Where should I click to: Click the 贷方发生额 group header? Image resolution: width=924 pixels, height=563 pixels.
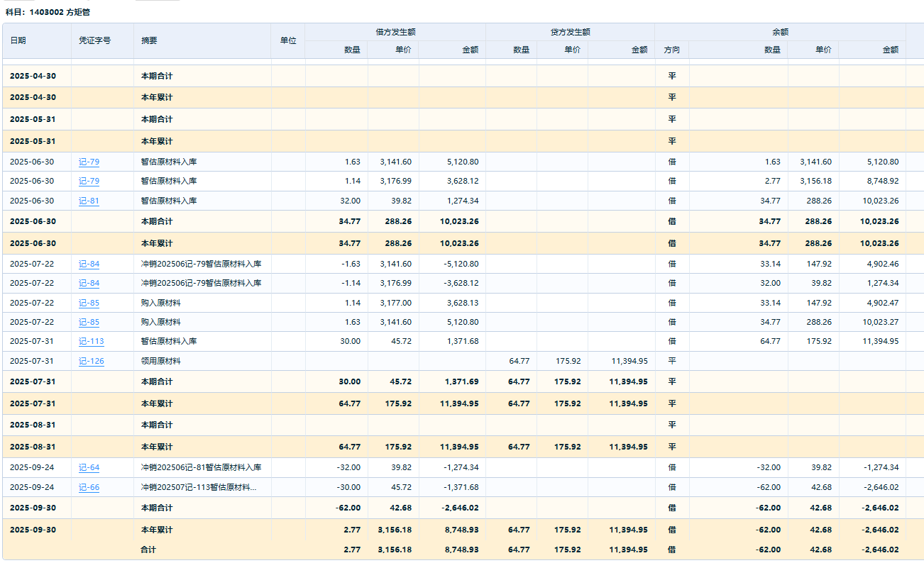click(x=570, y=32)
